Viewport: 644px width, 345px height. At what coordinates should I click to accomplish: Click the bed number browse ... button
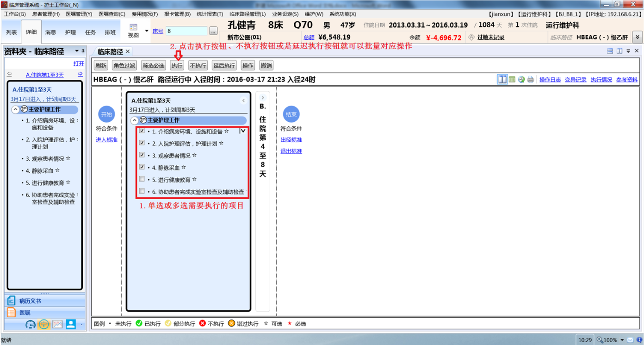click(213, 31)
